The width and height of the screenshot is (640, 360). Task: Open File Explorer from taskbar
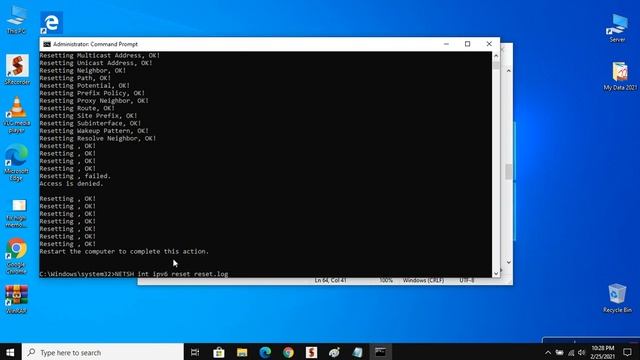click(242, 352)
